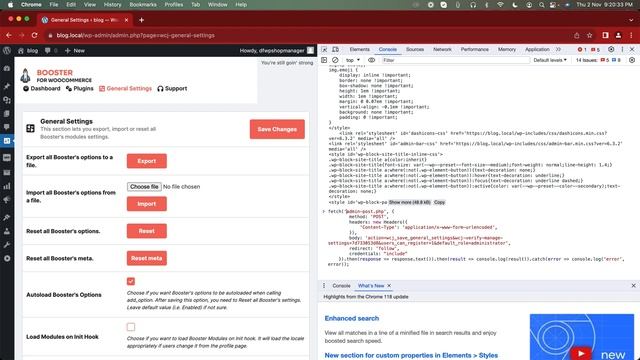Open the Chrome profile avatar icon
This screenshot has width=640, height=360.
tap(618, 36)
